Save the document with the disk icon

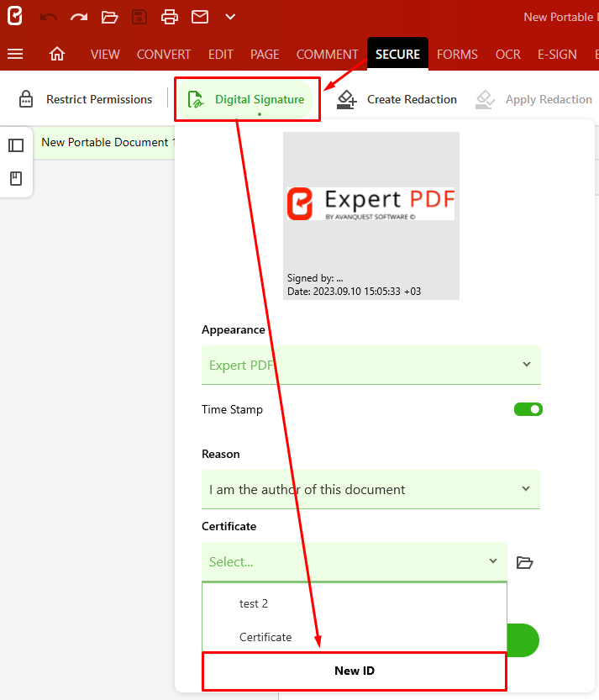point(139,18)
